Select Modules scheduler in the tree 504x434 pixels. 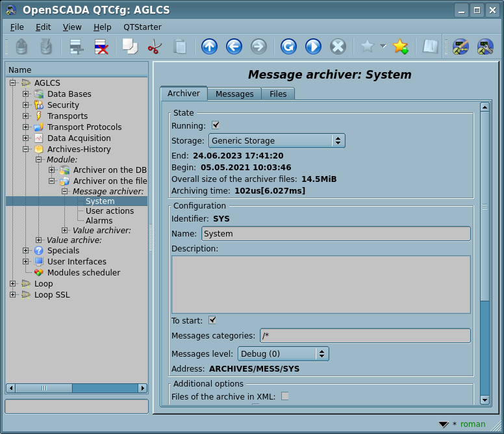[83, 273]
